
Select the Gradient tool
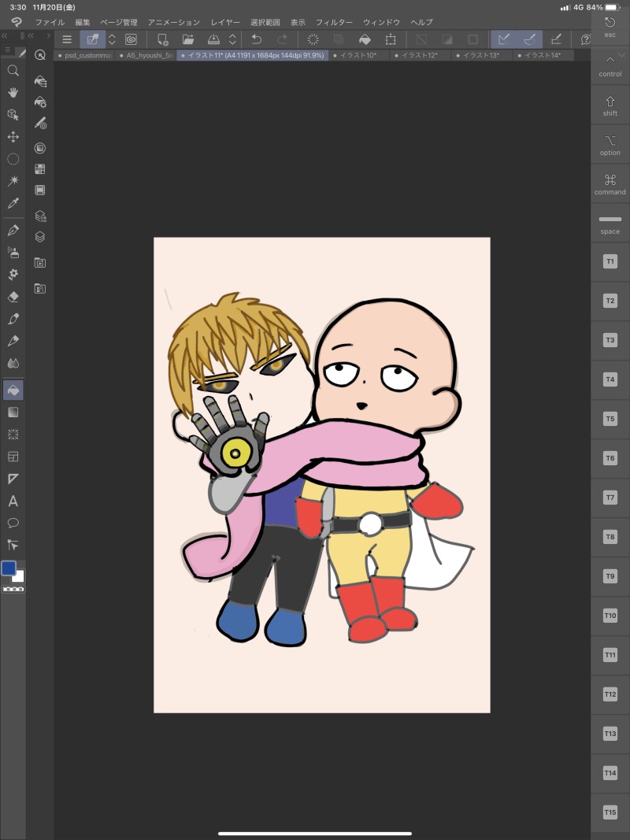tap(13, 412)
